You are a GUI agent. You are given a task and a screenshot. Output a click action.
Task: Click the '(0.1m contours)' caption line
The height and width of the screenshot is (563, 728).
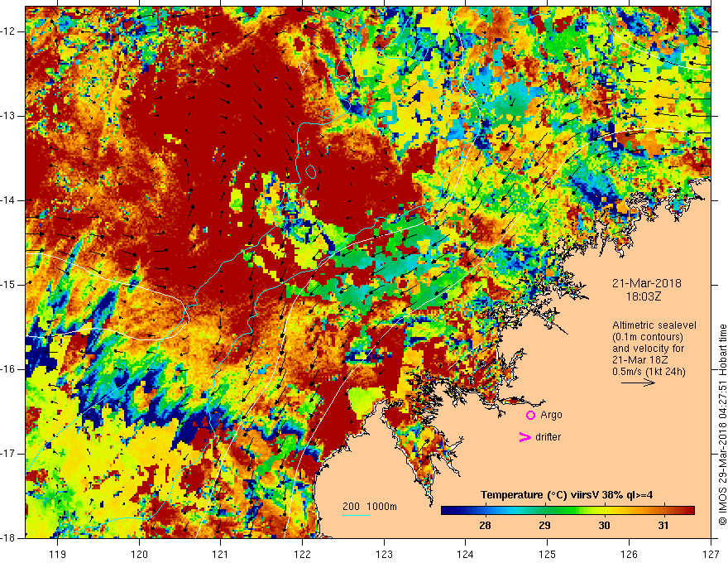648,337
